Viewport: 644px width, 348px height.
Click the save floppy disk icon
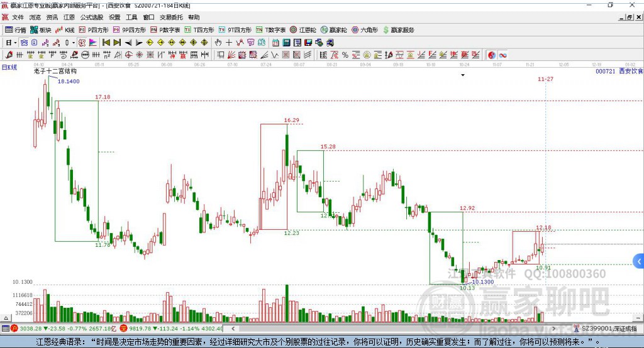(x=308, y=43)
